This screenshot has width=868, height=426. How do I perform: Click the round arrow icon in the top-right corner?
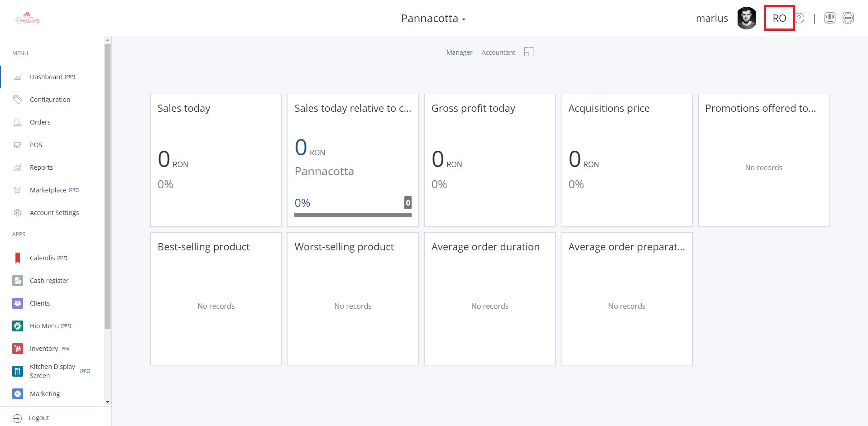tap(848, 18)
